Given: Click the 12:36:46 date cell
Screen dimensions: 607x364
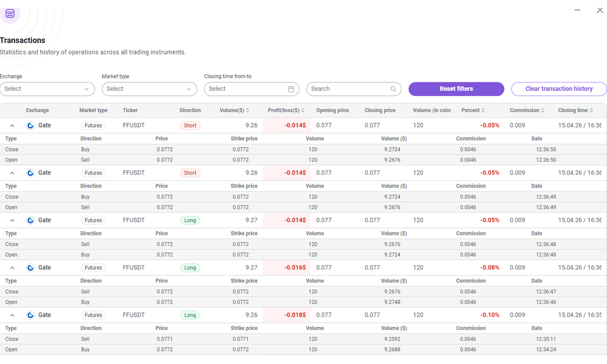Looking at the screenshot, I should click(x=546, y=302).
